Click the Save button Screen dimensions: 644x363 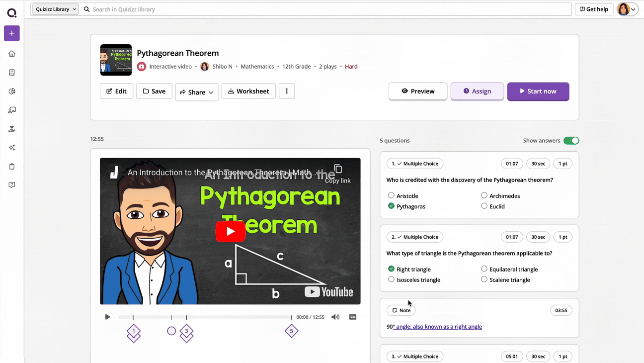[154, 91]
